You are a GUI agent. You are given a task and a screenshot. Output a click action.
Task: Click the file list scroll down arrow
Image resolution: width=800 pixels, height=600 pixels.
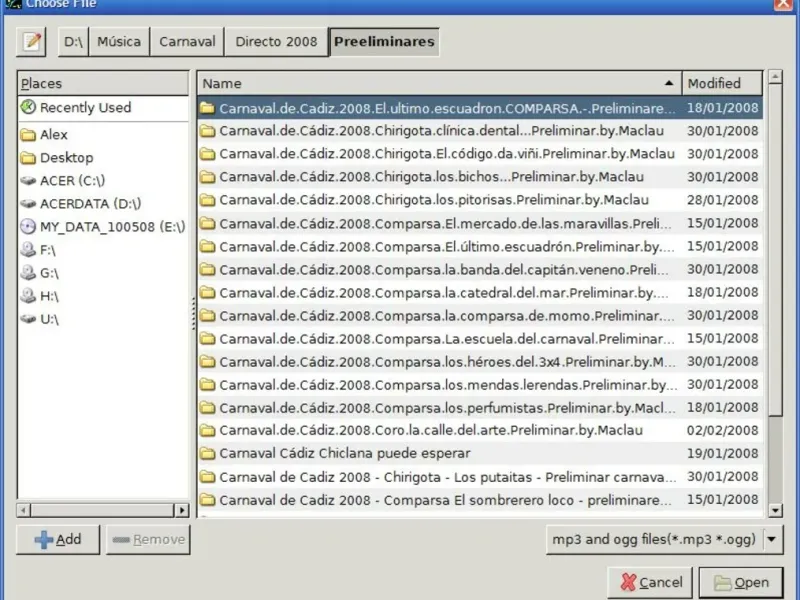point(776,510)
